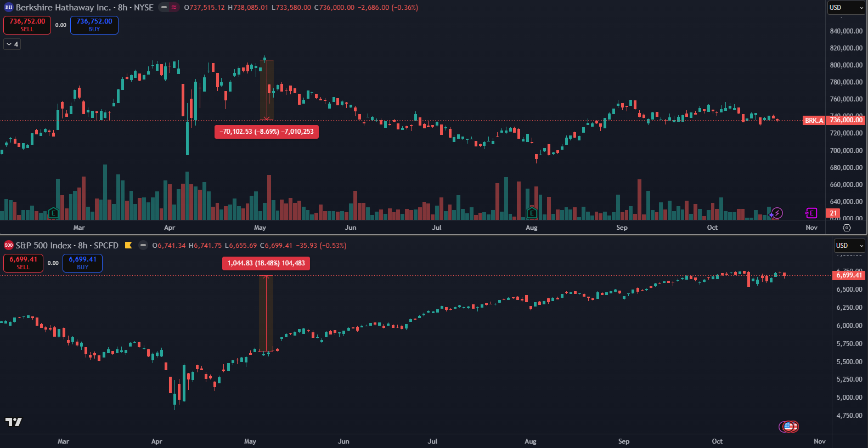This screenshot has width=868, height=448.
Task: Click the S&P 500 symbol logo
Action: pyautogui.click(x=9, y=246)
